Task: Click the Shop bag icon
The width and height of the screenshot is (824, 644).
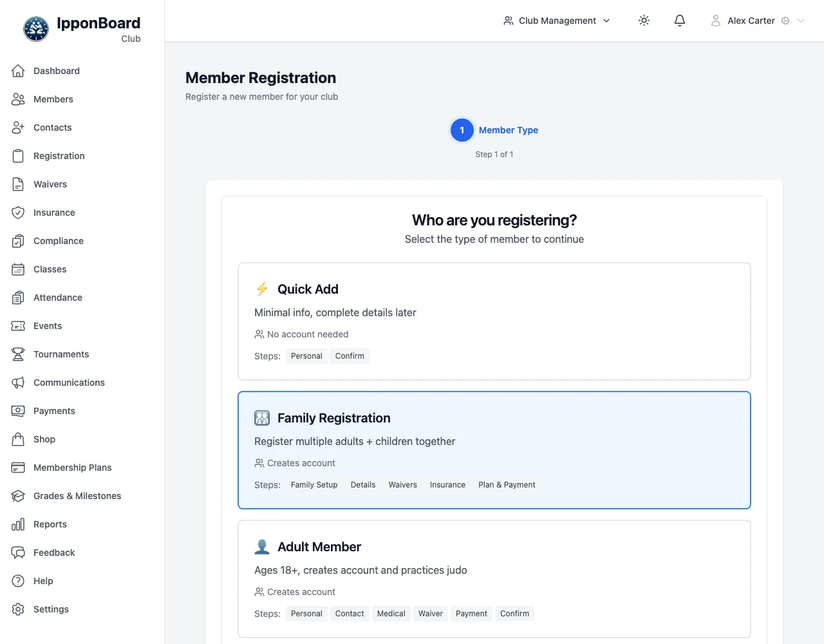Action: pyautogui.click(x=18, y=439)
